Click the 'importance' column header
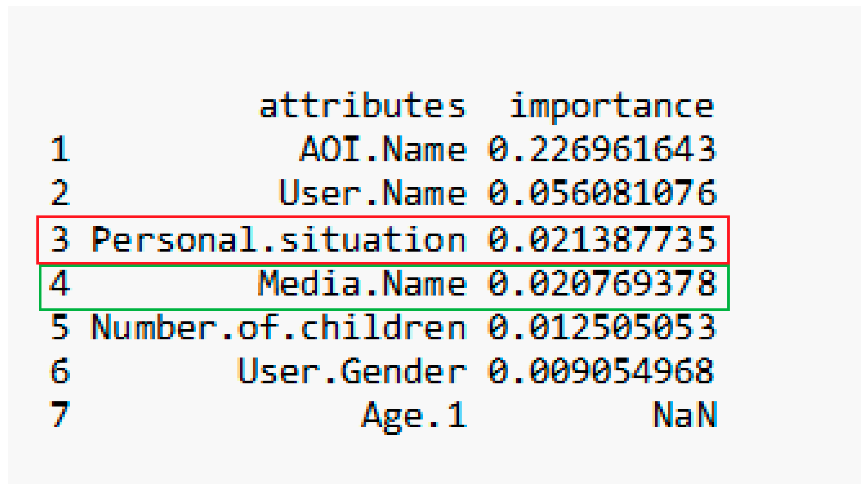 (x=612, y=106)
